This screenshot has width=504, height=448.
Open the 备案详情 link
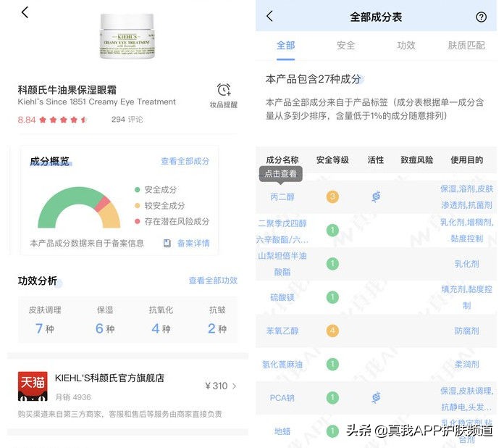[193, 243]
